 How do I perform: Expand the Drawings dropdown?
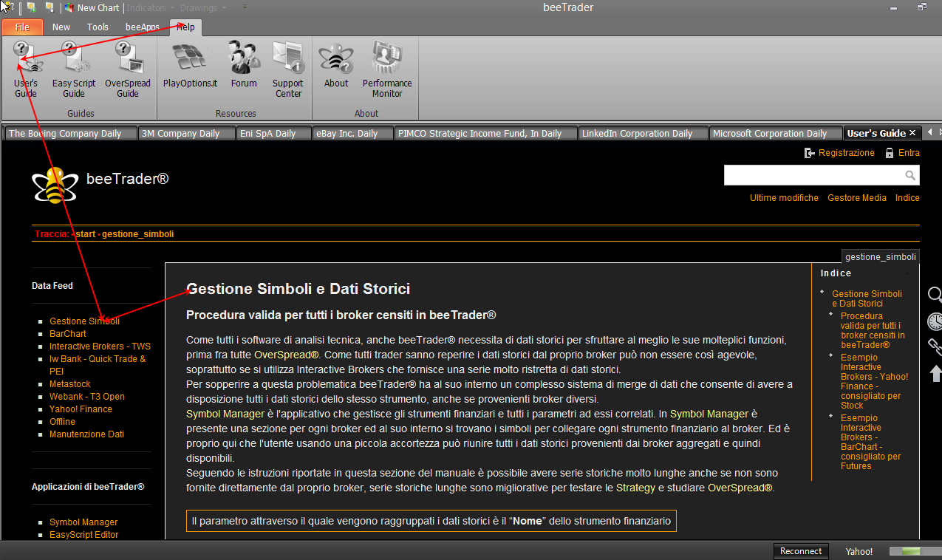coord(203,7)
